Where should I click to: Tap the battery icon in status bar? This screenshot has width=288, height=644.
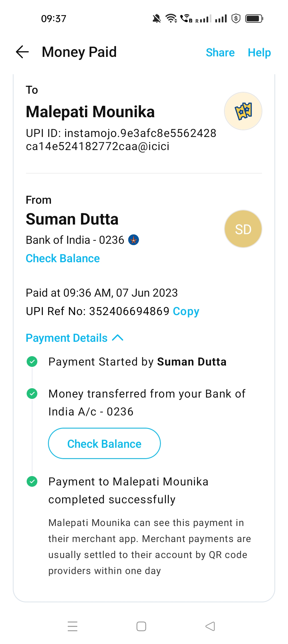(254, 19)
